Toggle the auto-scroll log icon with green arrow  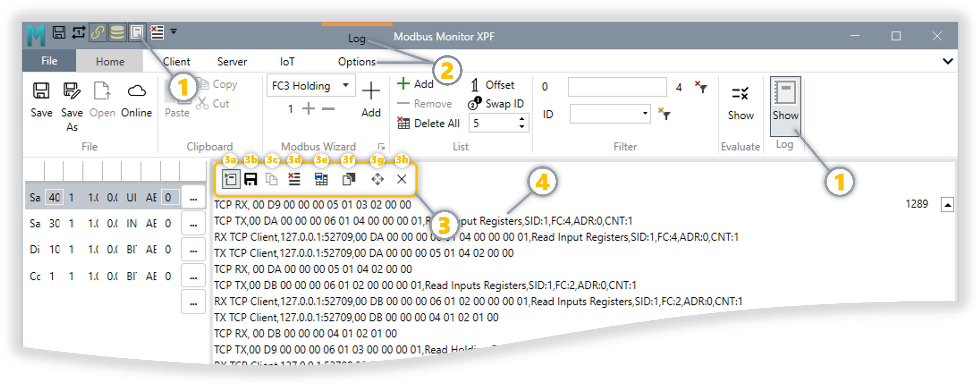point(230,179)
